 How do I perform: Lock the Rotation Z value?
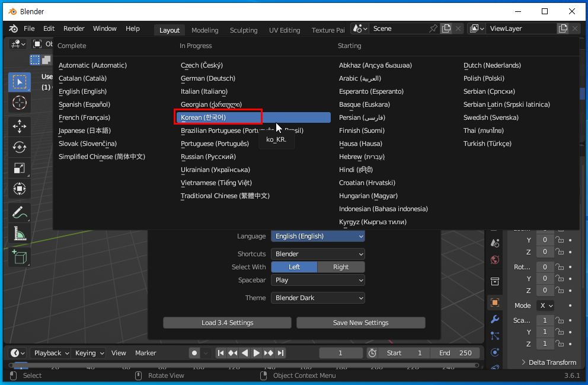click(x=560, y=291)
